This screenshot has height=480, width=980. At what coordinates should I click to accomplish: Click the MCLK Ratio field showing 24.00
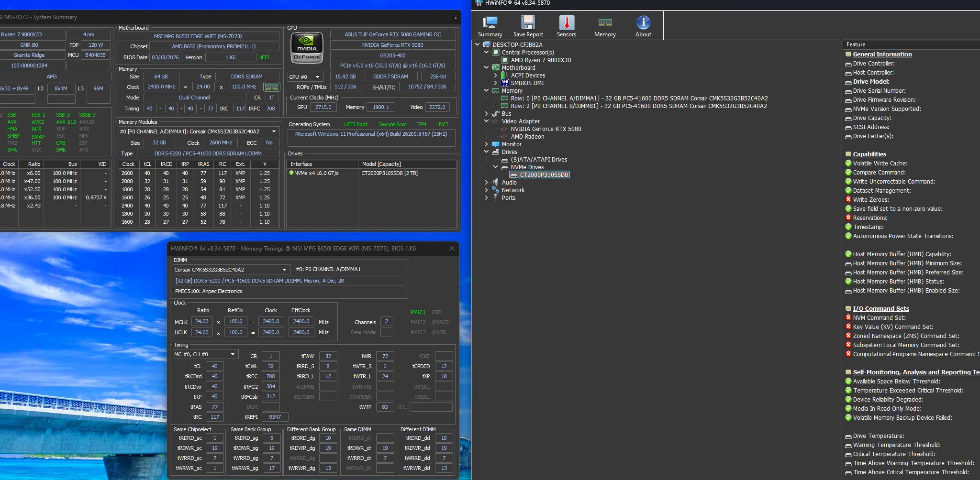[x=202, y=322]
